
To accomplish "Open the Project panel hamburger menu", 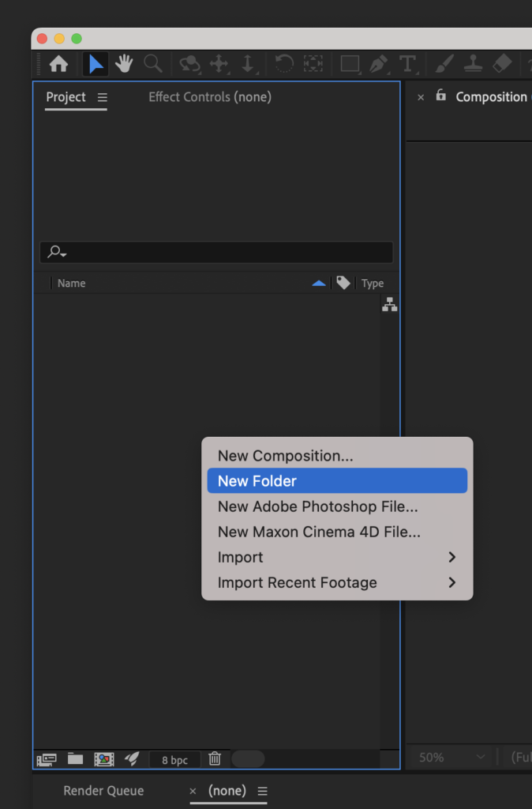I will click(102, 97).
